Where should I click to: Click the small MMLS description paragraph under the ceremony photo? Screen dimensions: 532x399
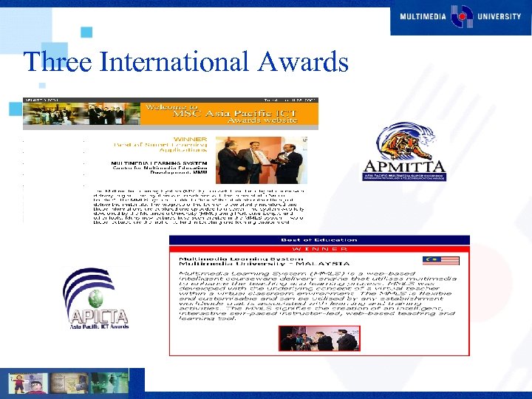tap(199, 207)
